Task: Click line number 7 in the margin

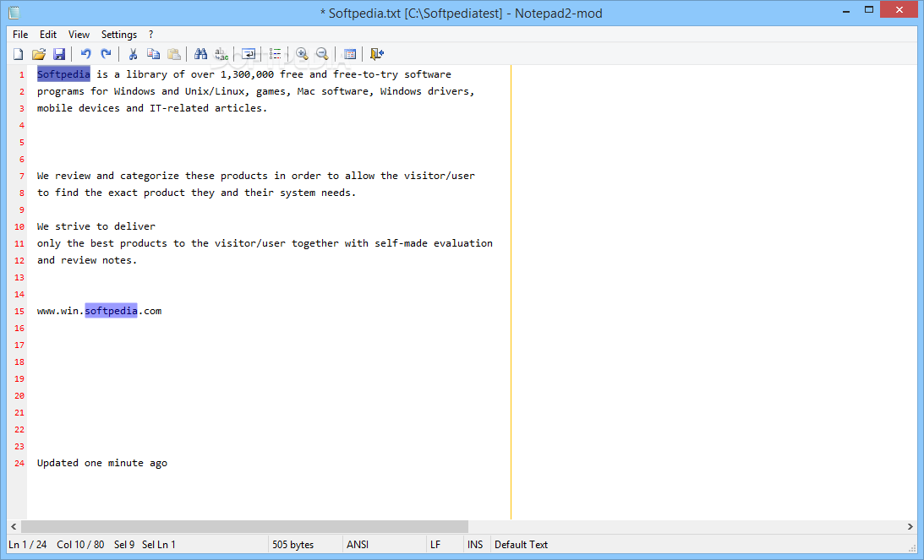Action: pos(22,176)
